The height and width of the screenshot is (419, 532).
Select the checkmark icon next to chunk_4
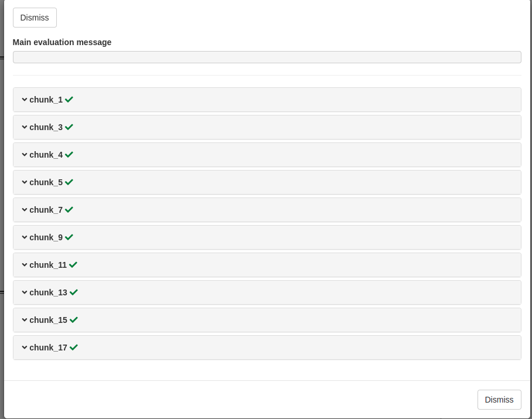69,155
